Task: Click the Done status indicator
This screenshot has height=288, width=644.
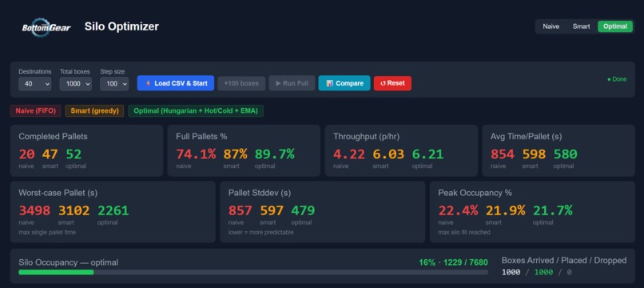Action: 617,79
